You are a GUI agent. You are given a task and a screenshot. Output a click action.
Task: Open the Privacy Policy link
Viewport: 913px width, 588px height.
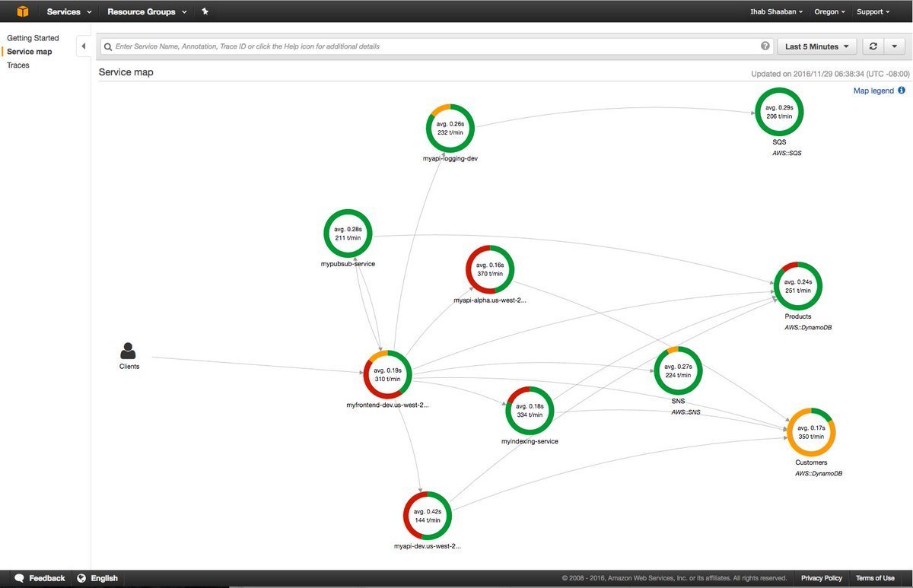coord(822,578)
